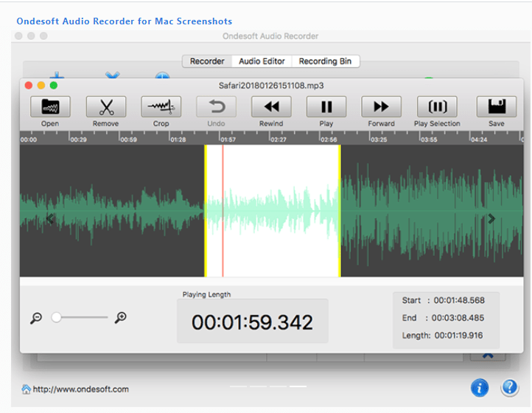This screenshot has height=413, width=532.
Task: Click the zoom out magnifier icon
Action: click(36, 318)
